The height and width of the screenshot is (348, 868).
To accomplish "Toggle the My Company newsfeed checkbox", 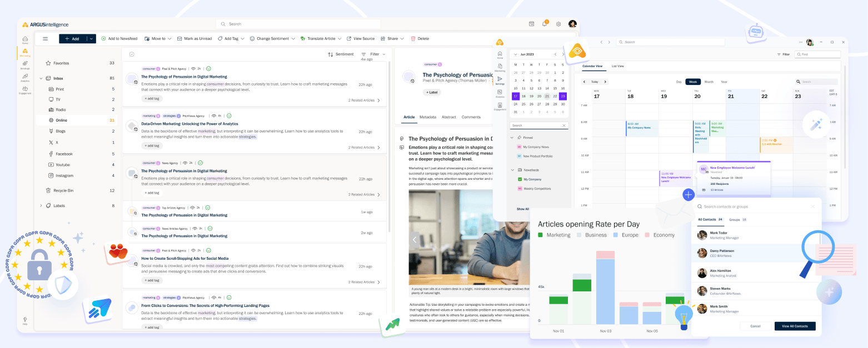I will [x=520, y=179].
